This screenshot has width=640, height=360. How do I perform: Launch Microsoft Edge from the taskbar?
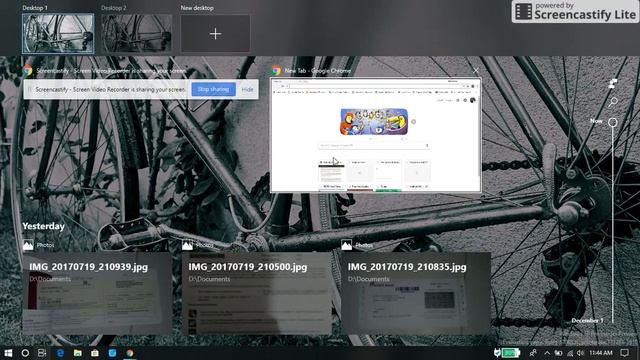(60, 353)
